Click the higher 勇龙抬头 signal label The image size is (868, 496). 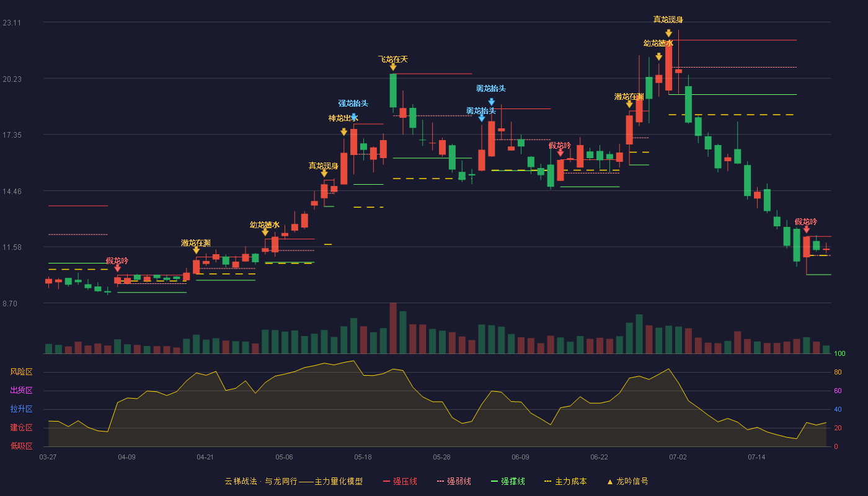(491, 89)
